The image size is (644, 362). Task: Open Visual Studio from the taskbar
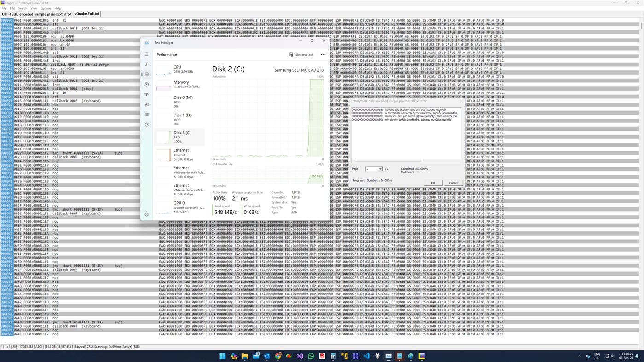pyautogui.click(x=300, y=356)
